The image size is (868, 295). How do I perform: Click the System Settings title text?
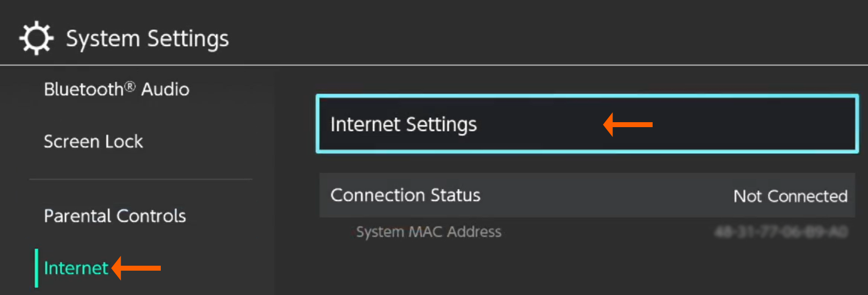point(147,38)
